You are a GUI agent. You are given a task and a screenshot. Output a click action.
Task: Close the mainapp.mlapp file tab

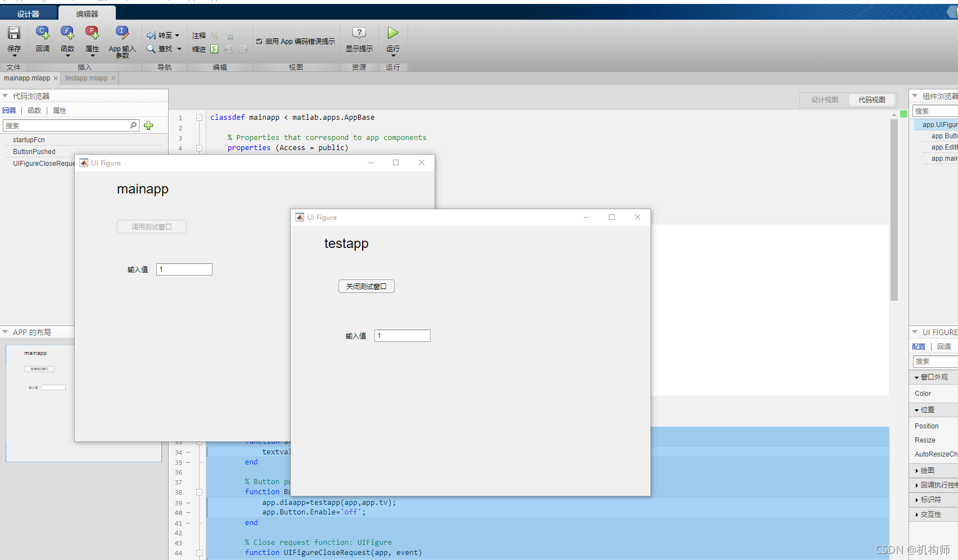point(56,78)
